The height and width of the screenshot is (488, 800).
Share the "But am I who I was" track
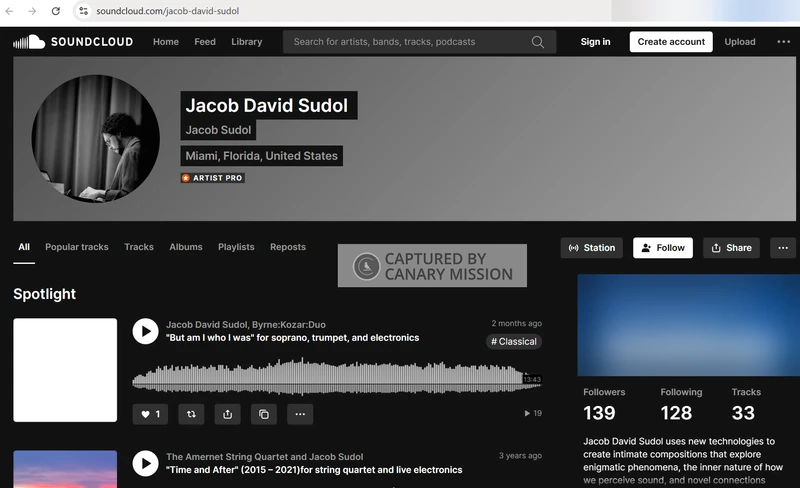tap(228, 414)
